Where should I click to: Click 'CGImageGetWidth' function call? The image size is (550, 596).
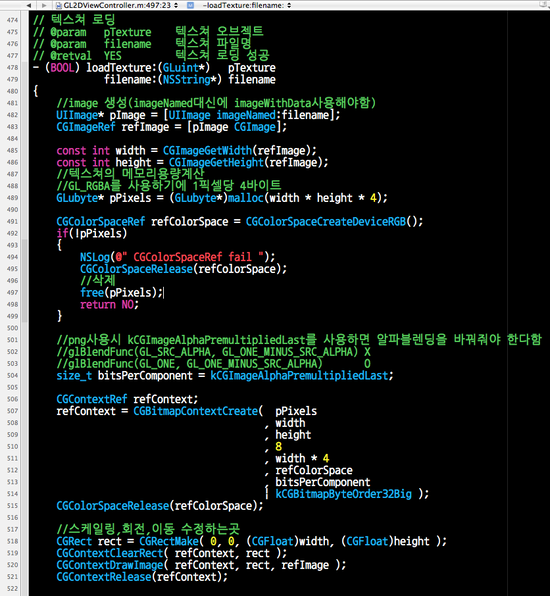coord(208,151)
